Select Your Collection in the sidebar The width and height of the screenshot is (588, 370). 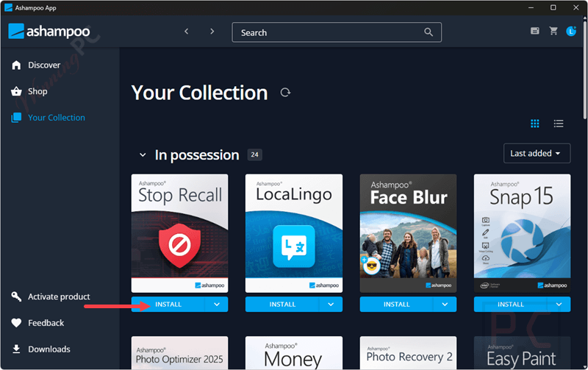[48, 118]
